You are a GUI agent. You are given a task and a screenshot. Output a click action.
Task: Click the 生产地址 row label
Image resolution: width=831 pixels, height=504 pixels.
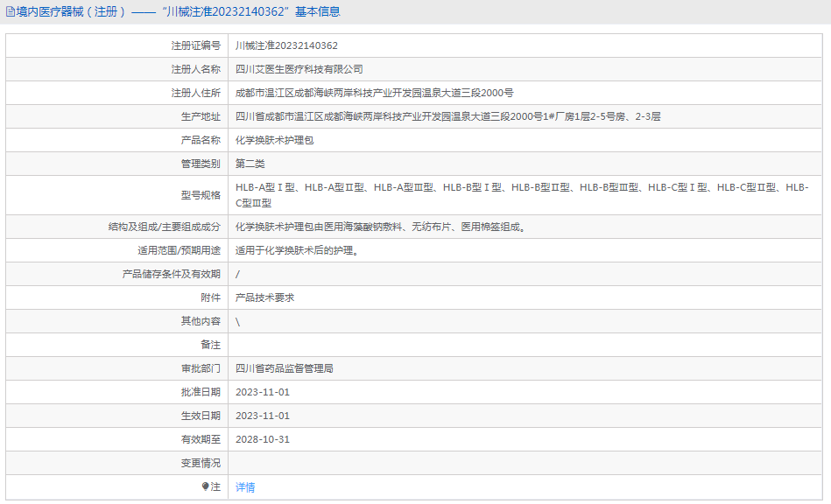click(x=201, y=116)
